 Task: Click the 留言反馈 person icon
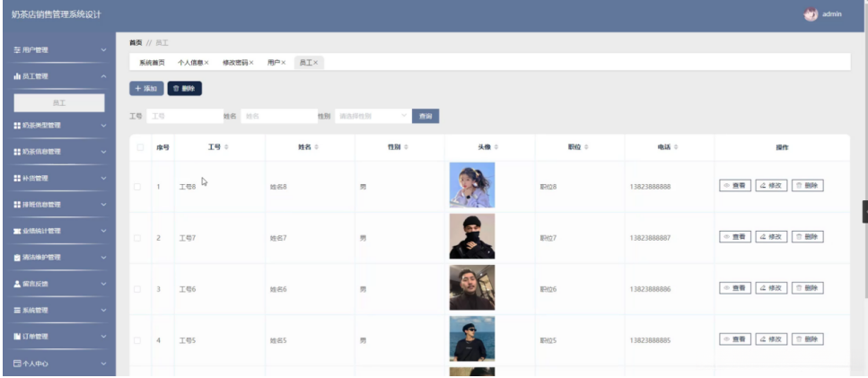(x=17, y=284)
